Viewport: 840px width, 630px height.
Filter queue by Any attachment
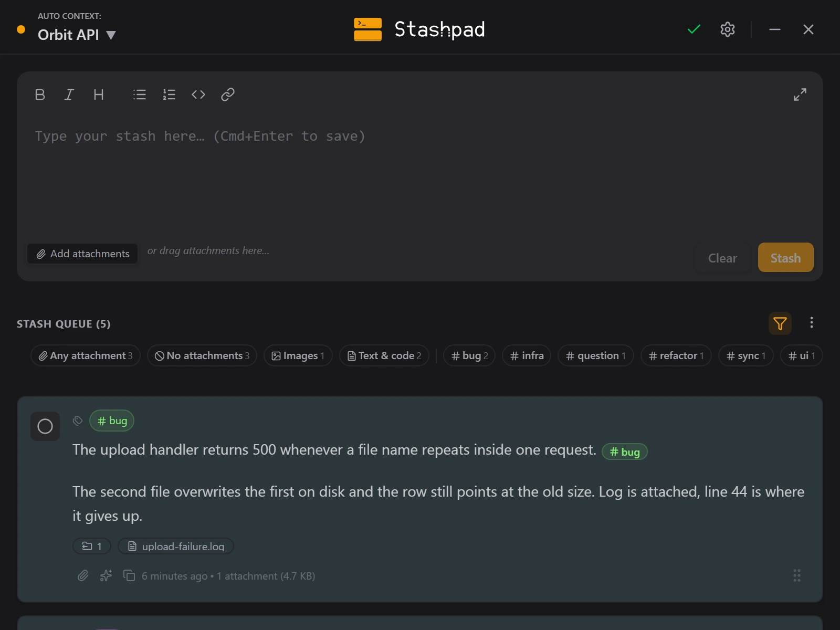86,355
